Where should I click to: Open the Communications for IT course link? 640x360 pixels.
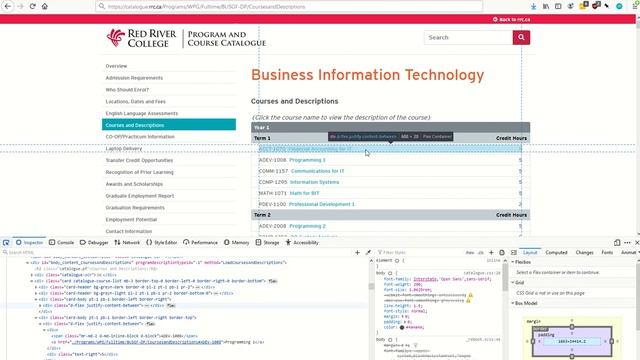318,171
